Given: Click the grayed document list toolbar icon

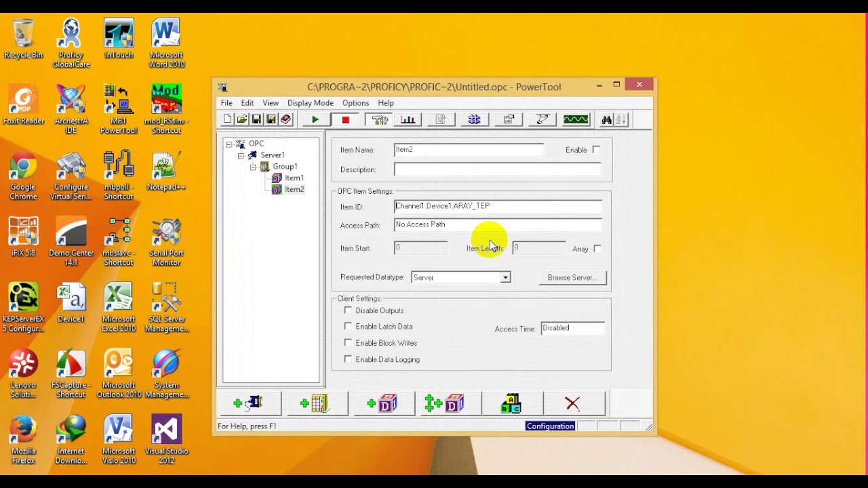Looking at the screenshot, I should point(440,120).
